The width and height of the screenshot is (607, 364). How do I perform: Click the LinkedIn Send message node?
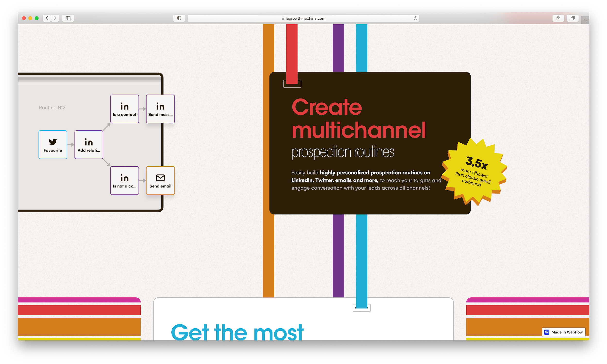point(160,109)
